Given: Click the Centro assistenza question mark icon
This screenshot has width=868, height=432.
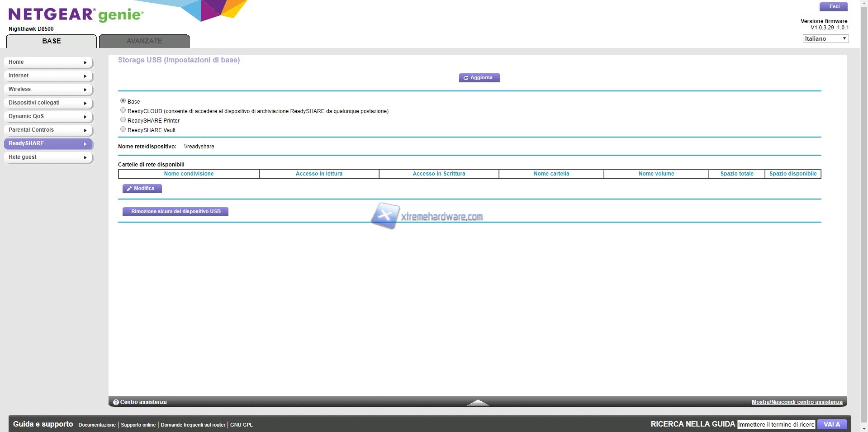Looking at the screenshot, I should [116, 402].
